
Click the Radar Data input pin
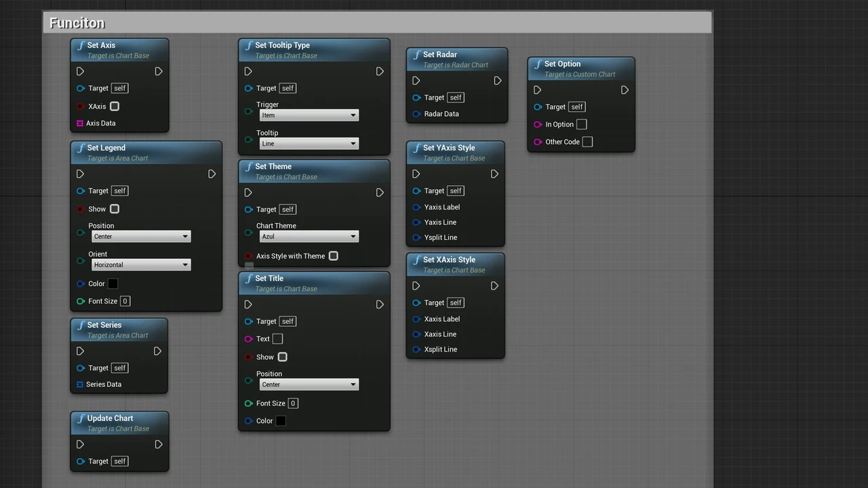click(416, 114)
